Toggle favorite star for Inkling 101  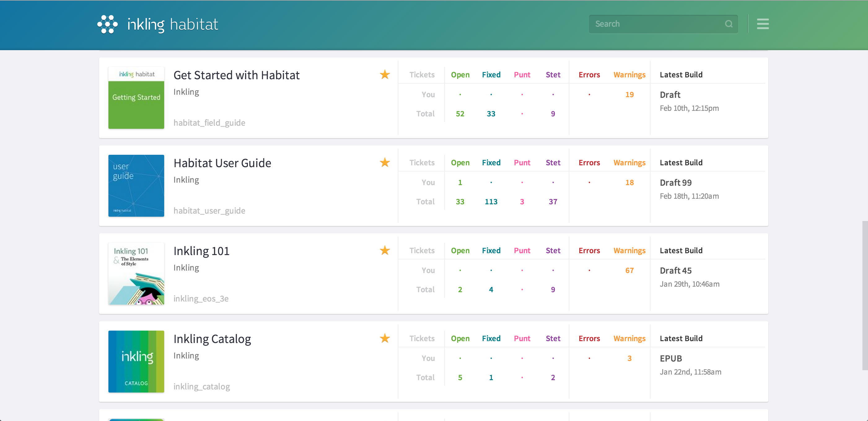385,250
